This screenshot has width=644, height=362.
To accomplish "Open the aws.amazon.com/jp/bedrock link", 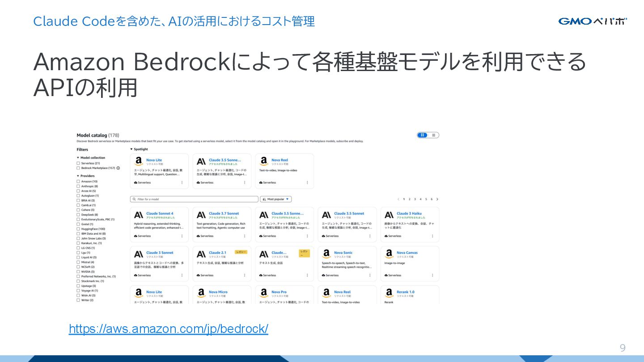I will (x=169, y=329).
